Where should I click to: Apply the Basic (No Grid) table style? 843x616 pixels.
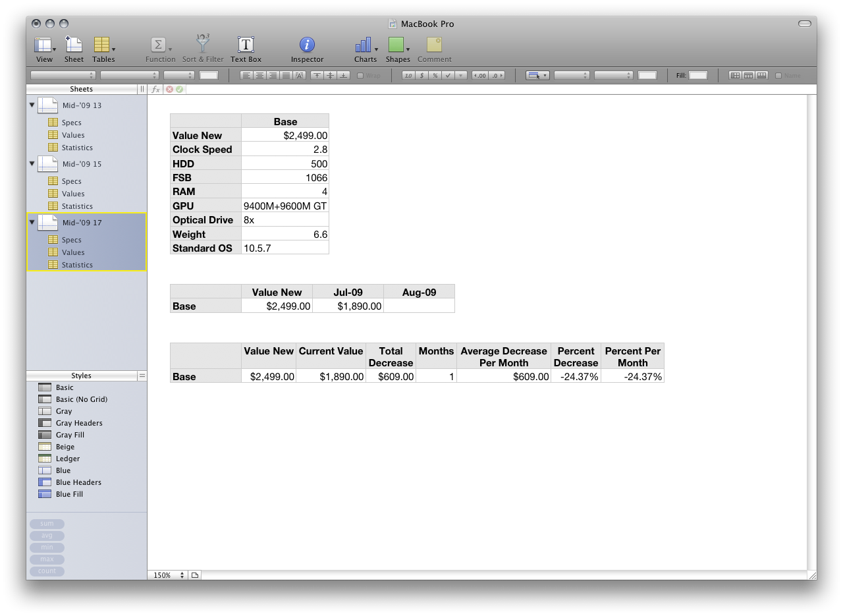82,399
